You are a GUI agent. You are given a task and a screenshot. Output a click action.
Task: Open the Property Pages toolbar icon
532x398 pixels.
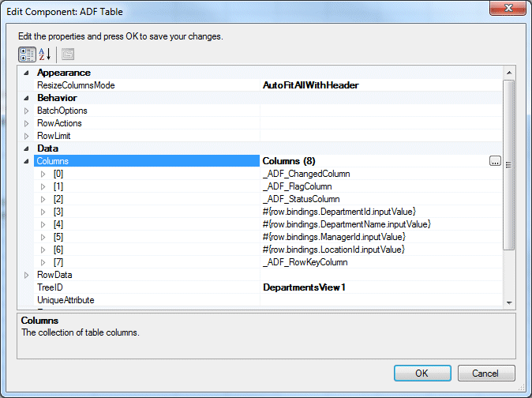[x=68, y=54]
